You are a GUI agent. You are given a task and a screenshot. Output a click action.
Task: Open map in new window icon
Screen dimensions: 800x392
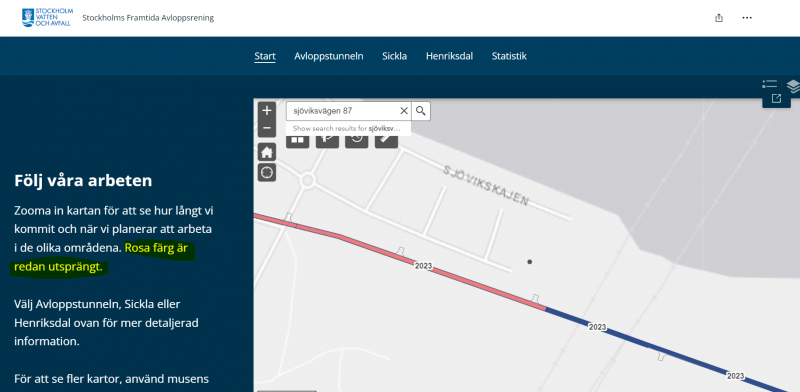[x=776, y=99]
